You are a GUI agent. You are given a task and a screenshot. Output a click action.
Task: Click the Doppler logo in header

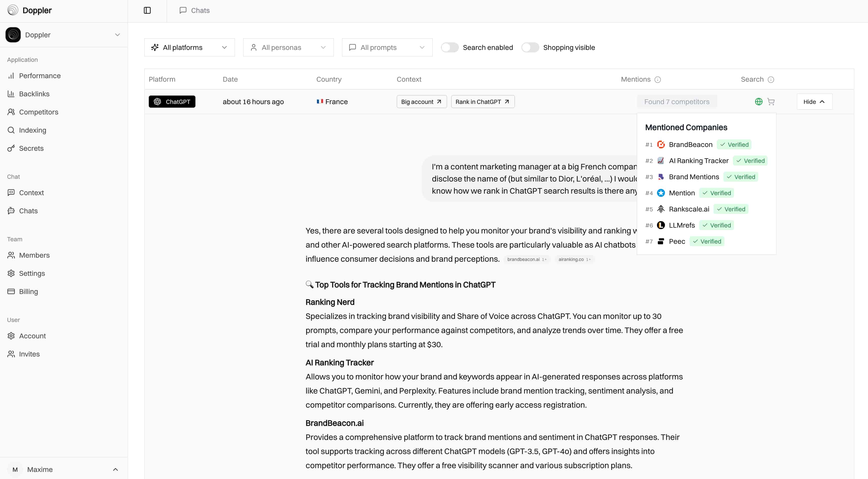[13, 10]
